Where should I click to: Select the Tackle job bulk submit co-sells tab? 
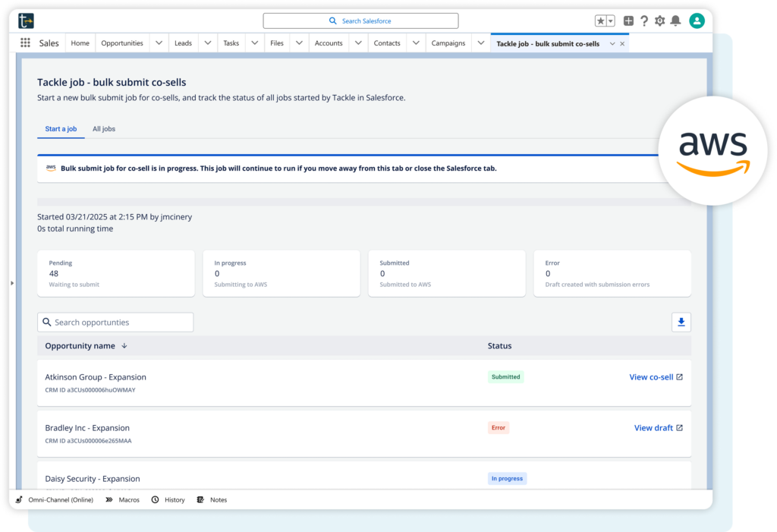[548, 43]
